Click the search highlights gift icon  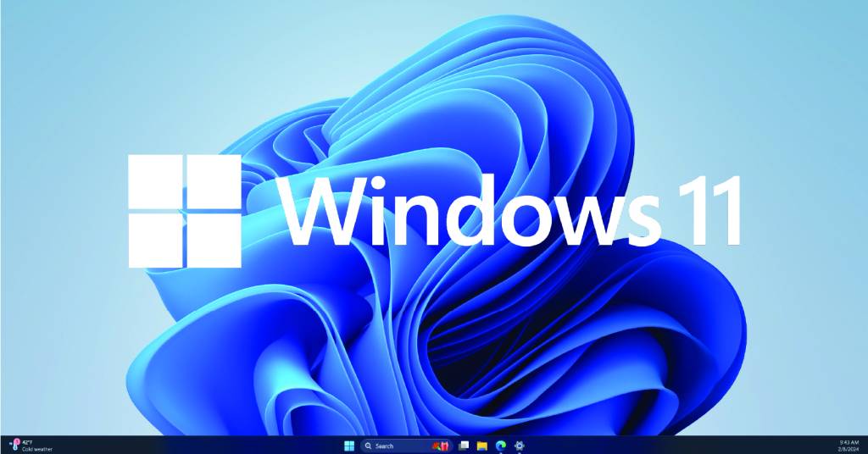tap(440, 446)
